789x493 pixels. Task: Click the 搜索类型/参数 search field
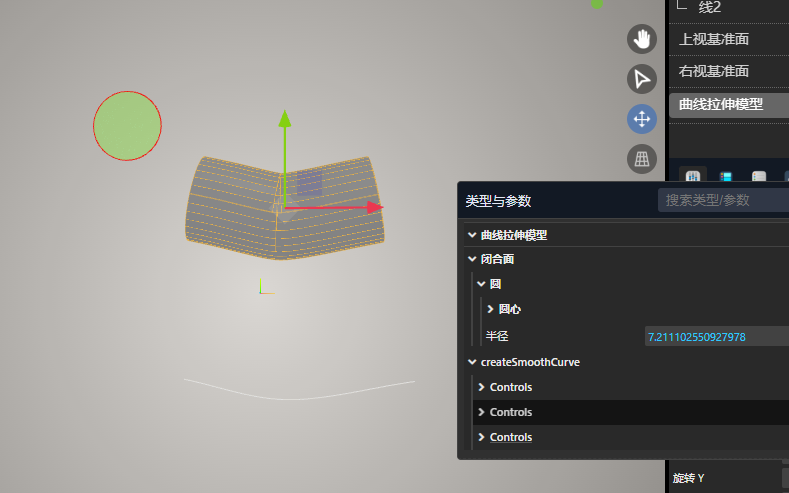tap(722, 200)
